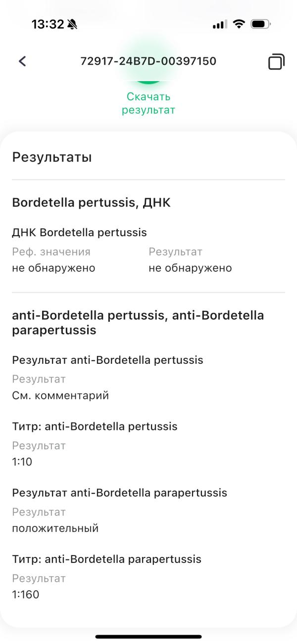Tap the "Скачать результат" link

click(148, 103)
